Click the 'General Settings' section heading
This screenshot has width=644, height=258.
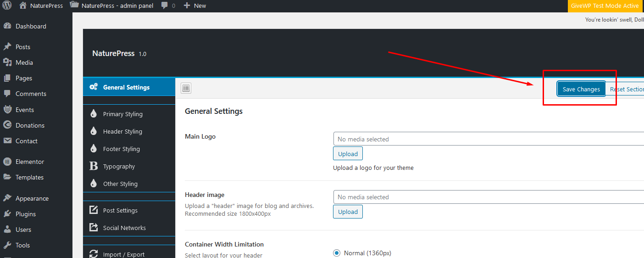click(214, 111)
